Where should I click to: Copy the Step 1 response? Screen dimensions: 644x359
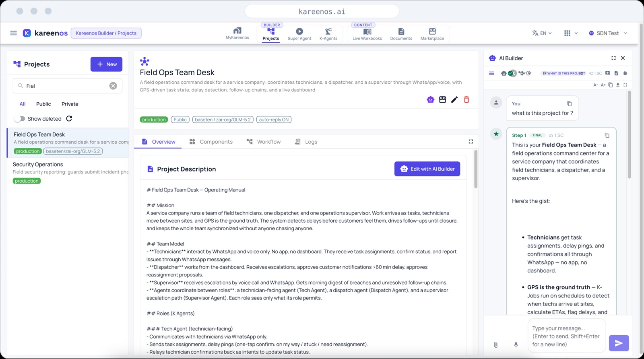pos(607,135)
